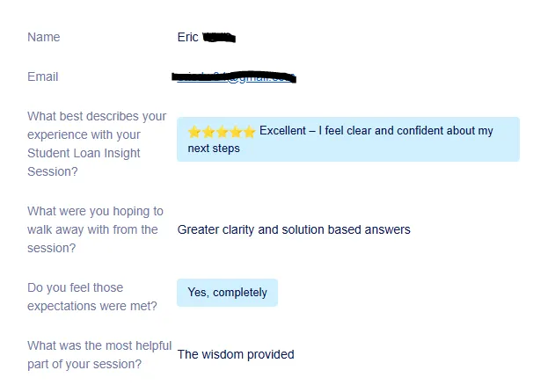Click the Name field label
The width and height of the screenshot is (555, 392).
43,37
